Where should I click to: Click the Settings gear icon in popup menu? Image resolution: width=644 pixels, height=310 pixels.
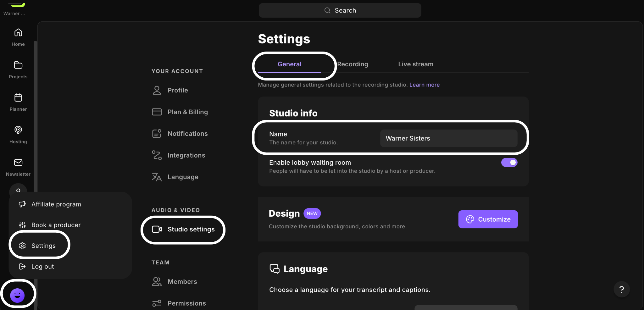pos(22,246)
